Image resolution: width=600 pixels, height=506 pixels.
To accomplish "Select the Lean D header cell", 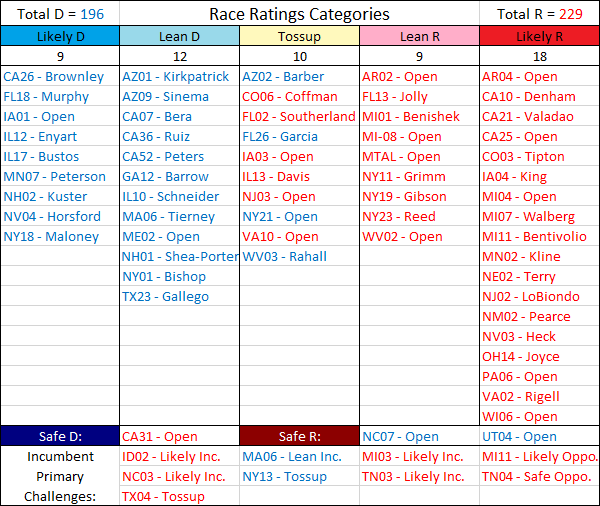I will click(x=179, y=36).
